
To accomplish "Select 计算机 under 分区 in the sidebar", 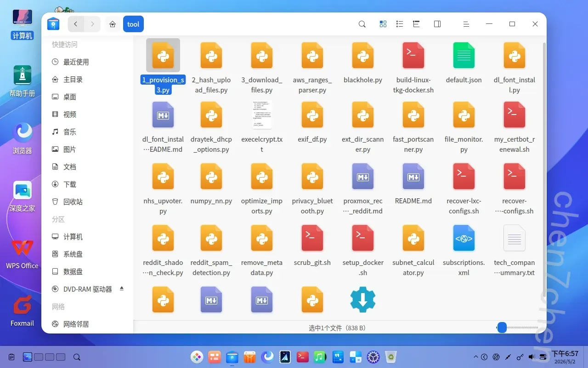I will 87,237.
